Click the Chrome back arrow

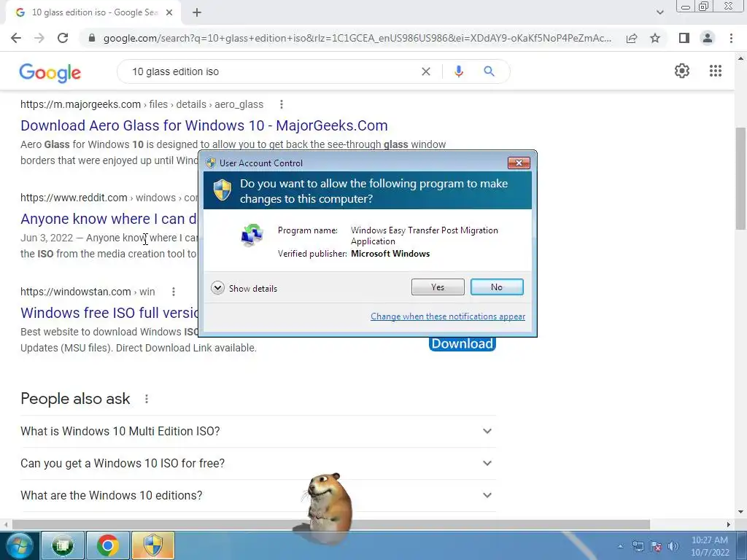tap(16, 38)
